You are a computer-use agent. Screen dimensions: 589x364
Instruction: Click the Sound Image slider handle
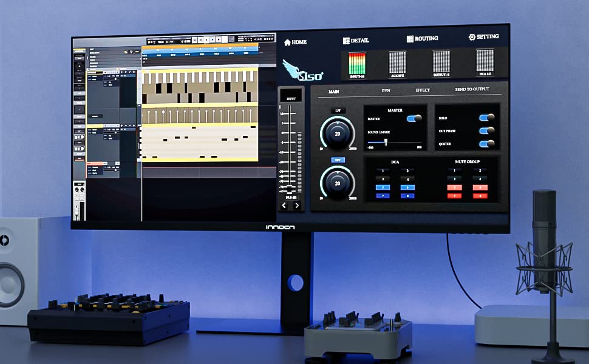(x=386, y=141)
